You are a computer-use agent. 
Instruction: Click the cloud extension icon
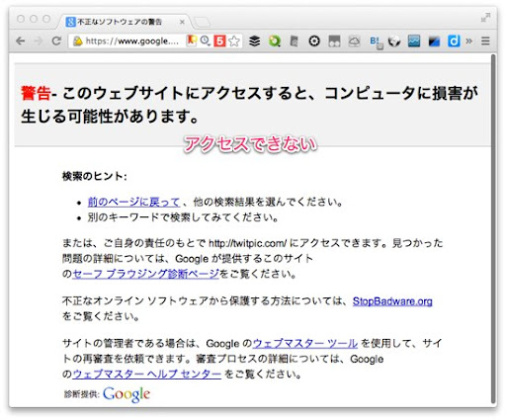pos(354,42)
